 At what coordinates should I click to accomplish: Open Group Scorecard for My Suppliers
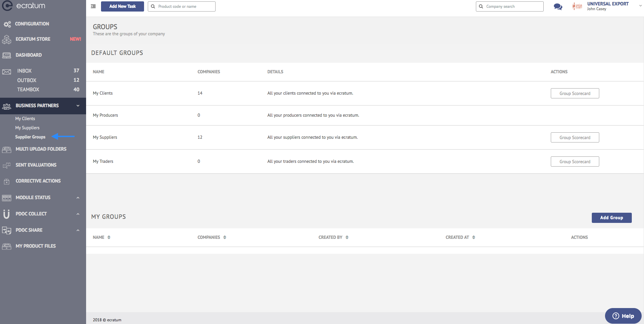coord(575,137)
